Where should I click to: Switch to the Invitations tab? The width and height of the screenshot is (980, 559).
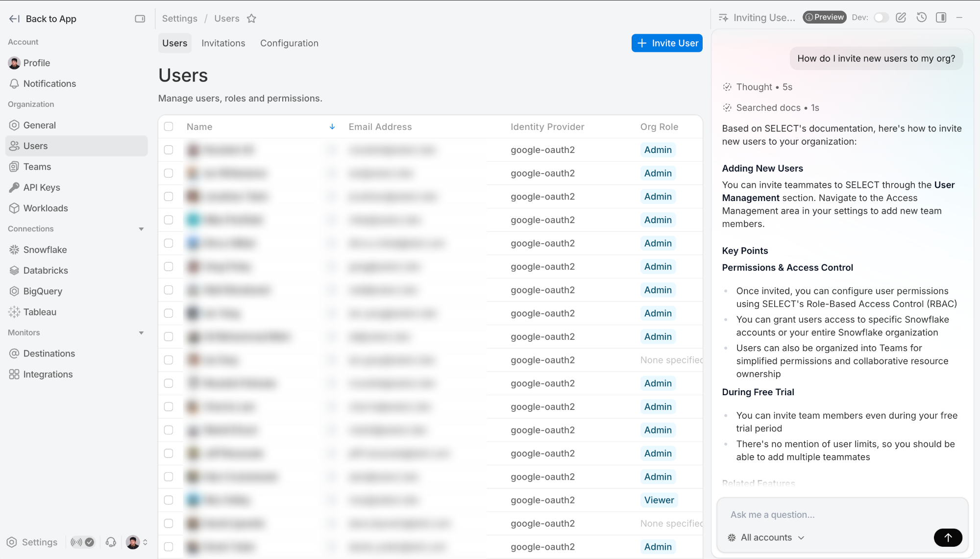click(223, 43)
